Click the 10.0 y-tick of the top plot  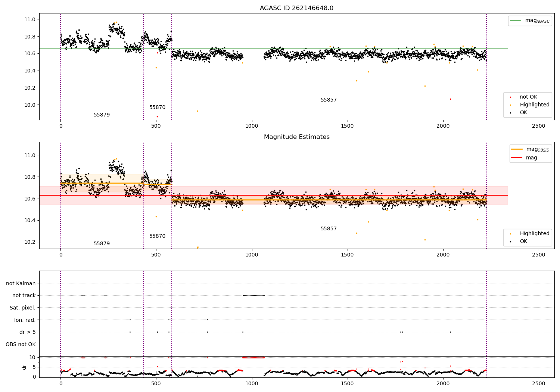pos(30,105)
